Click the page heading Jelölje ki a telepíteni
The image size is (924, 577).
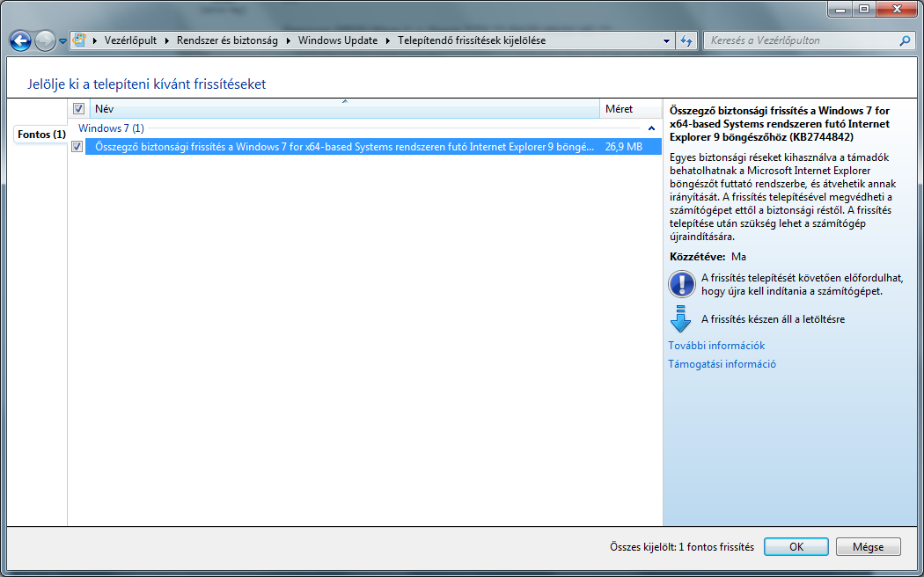pos(146,84)
